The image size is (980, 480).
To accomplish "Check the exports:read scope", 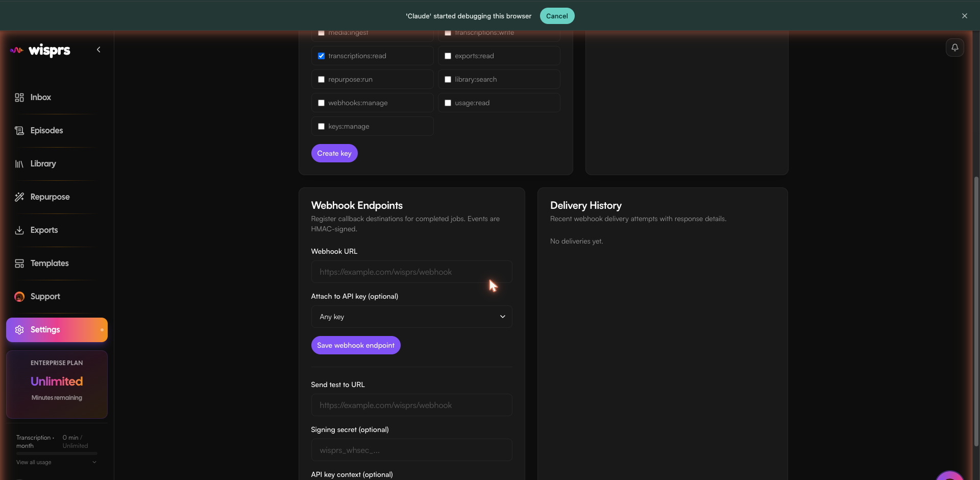I will 448,56.
